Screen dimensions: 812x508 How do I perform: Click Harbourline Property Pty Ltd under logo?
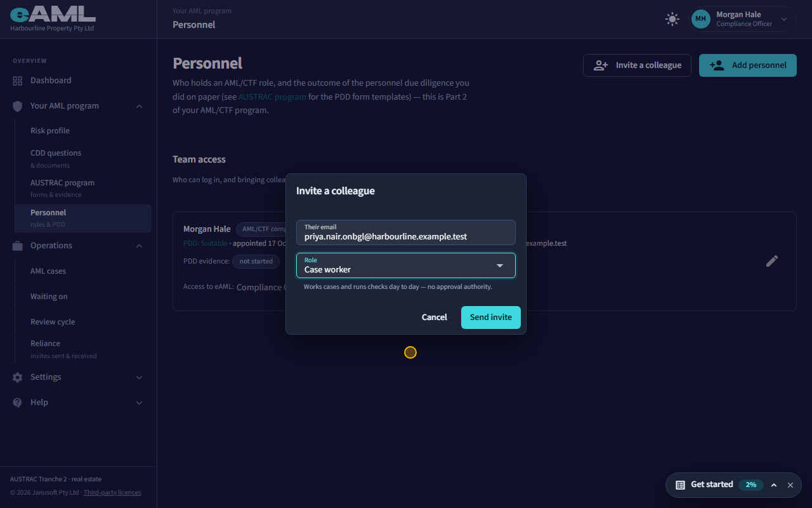pyautogui.click(x=52, y=29)
